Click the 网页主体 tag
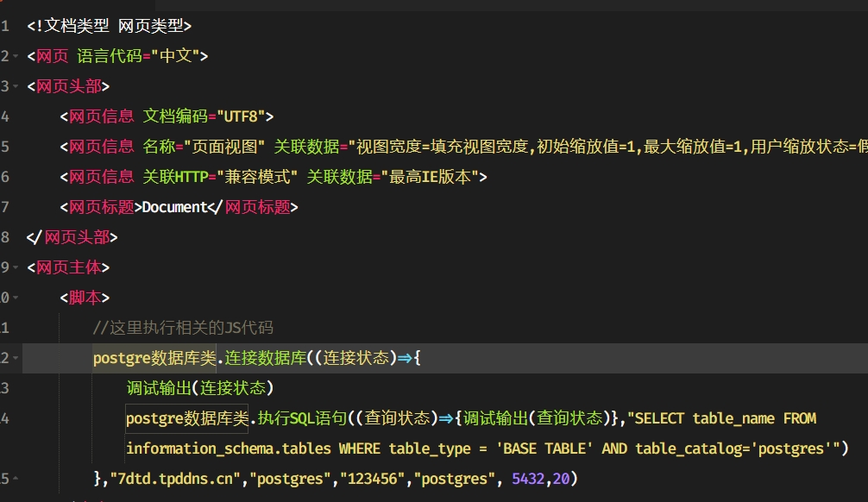Screen dimensions: 868x502 [69, 267]
